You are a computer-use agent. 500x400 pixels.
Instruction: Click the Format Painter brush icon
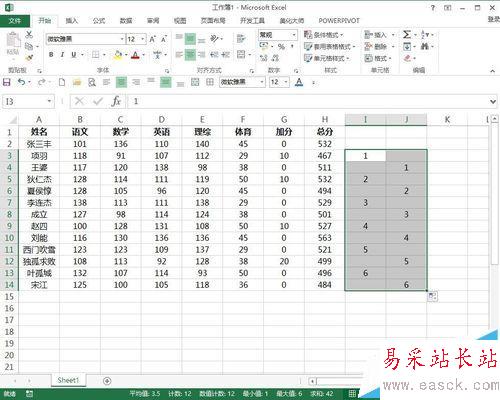point(29,58)
